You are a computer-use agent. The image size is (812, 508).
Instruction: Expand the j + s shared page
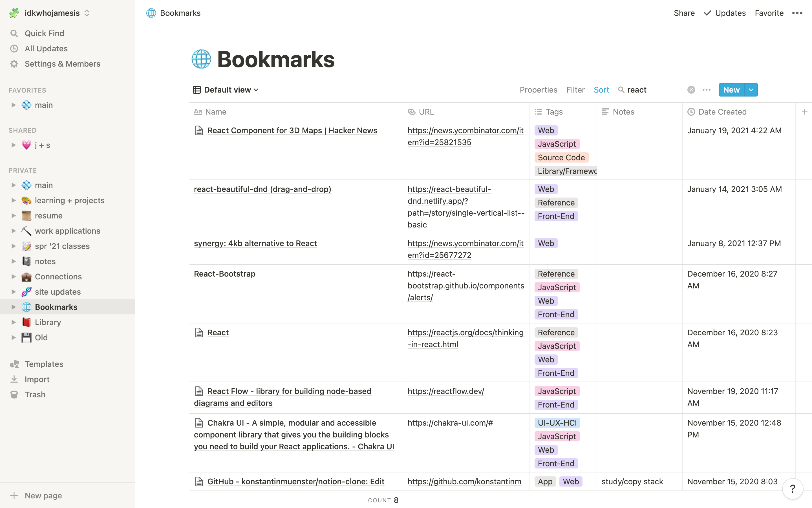14,145
